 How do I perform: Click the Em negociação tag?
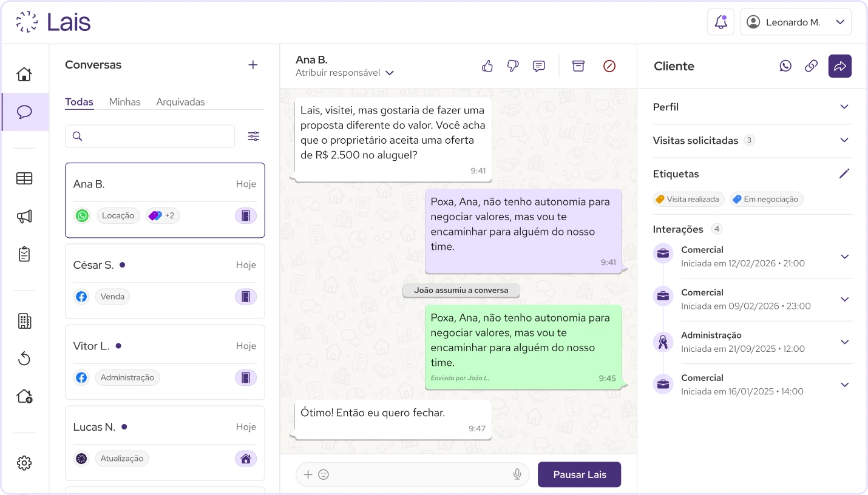click(x=767, y=199)
